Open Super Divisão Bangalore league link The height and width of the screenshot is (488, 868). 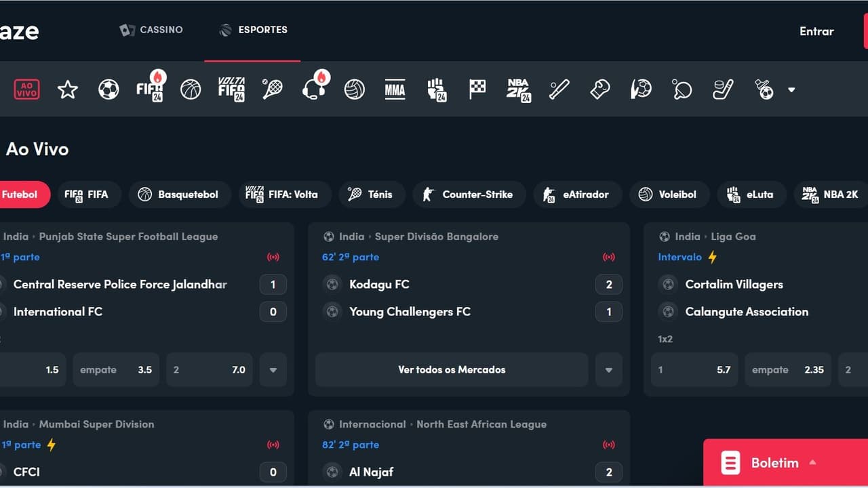click(x=437, y=237)
